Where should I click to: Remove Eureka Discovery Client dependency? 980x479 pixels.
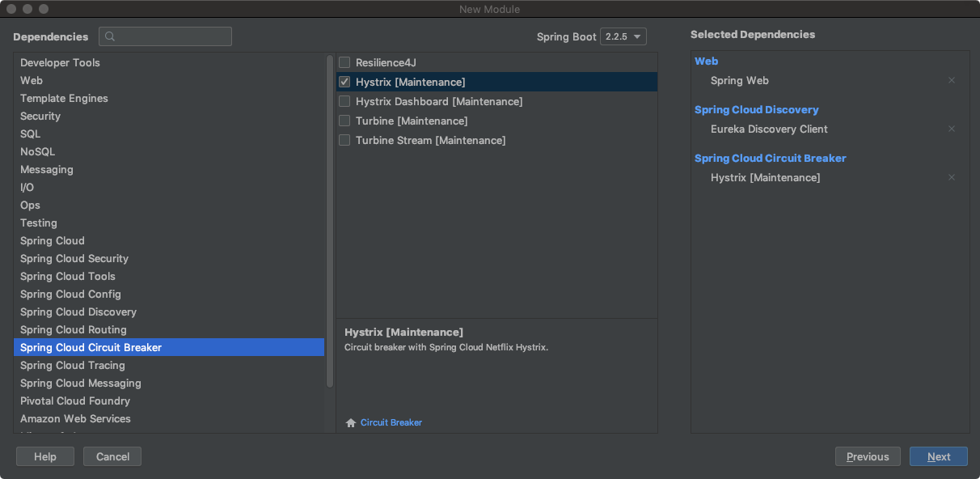click(952, 129)
